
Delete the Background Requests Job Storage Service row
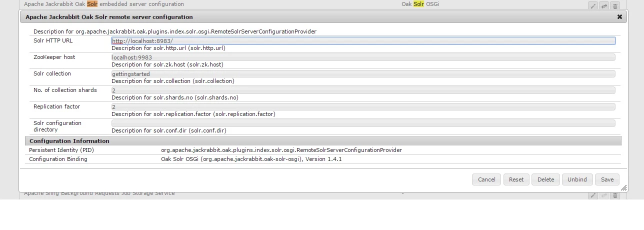(x=615, y=195)
